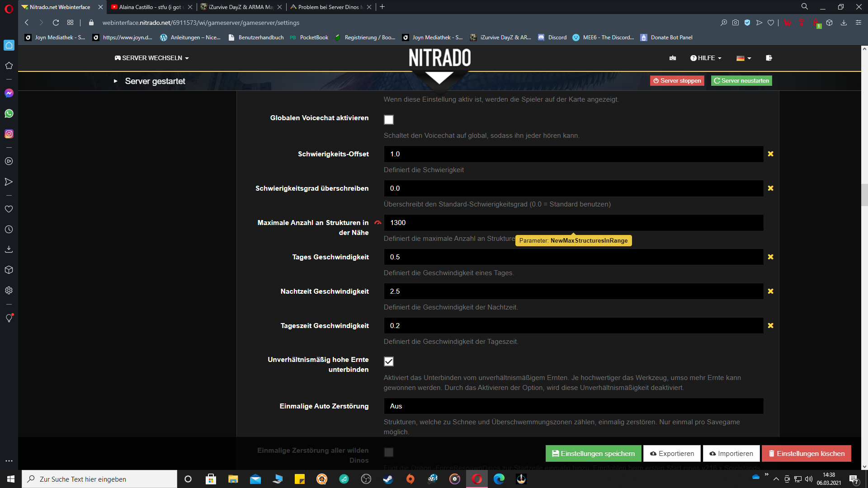
Task: Go back to previous page
Action: coord(27,23)
